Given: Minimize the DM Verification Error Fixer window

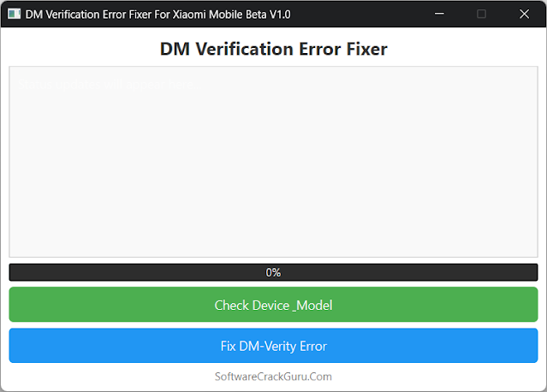Looking at the screenshot, I should (x=439, y=14).
